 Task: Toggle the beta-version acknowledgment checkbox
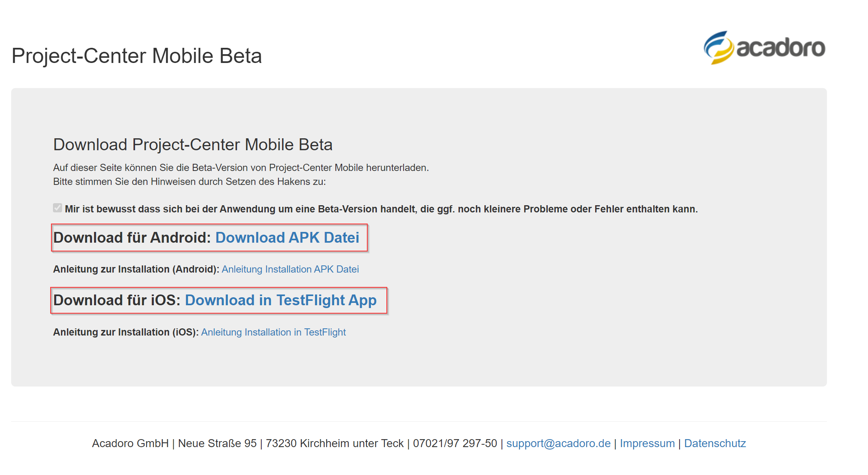point(57,208)
